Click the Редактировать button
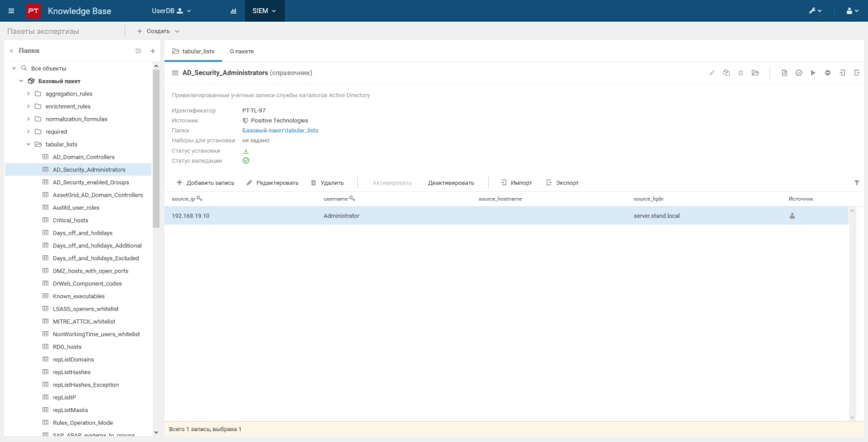868x442 pixels. coord(272,183)
